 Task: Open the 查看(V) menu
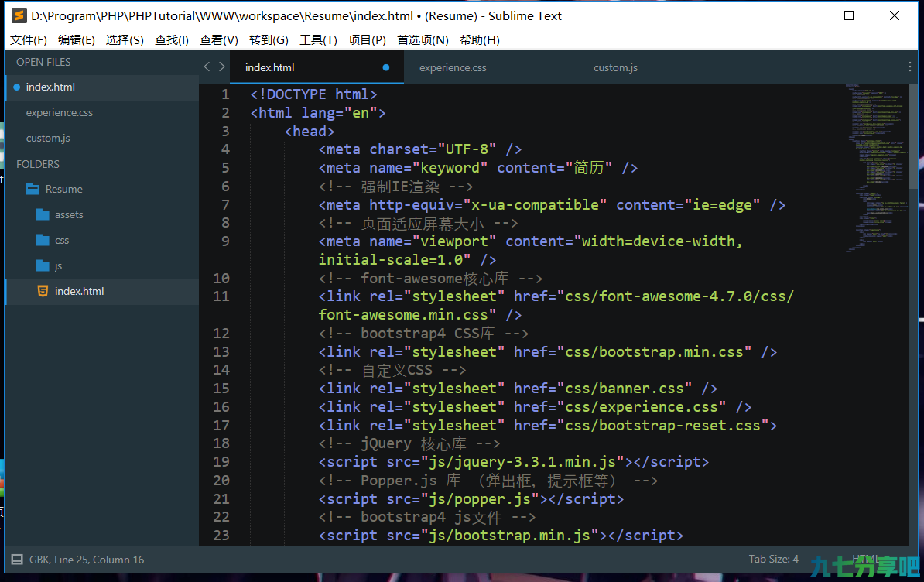click(219, 40)
